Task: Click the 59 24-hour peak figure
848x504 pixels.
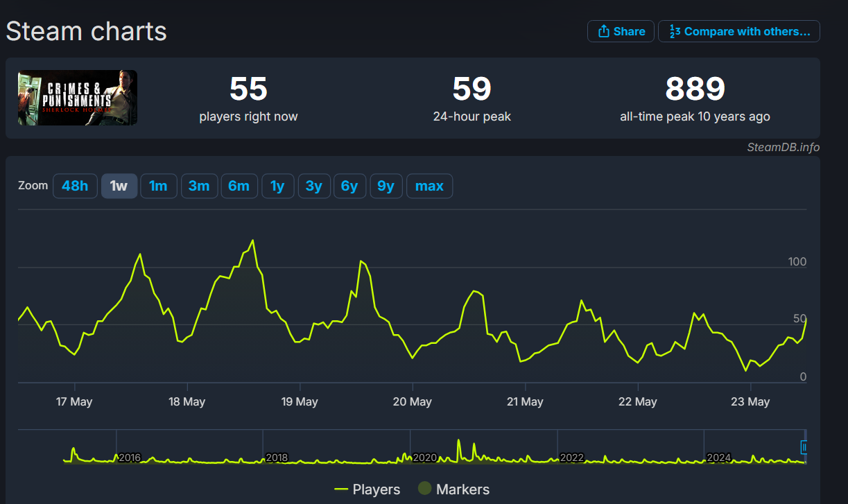Action: point(471,89)
